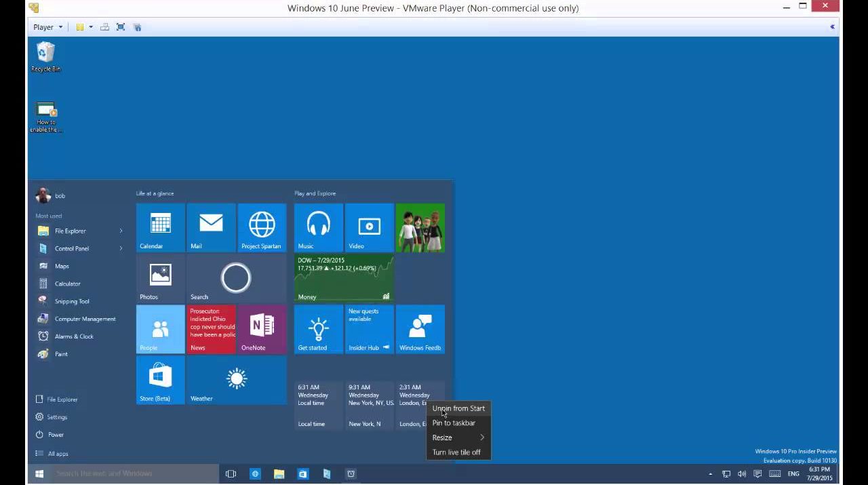Screen dimensions: 868x485
Task: Expand Control Panel jump list arrow
Action: [x=121, y=249]
